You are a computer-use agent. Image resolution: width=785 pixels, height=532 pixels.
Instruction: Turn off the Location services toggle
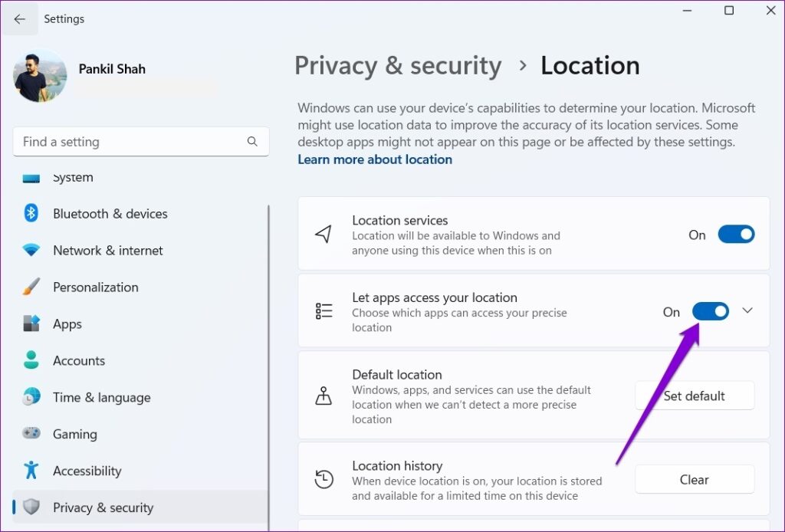(736, 234)
